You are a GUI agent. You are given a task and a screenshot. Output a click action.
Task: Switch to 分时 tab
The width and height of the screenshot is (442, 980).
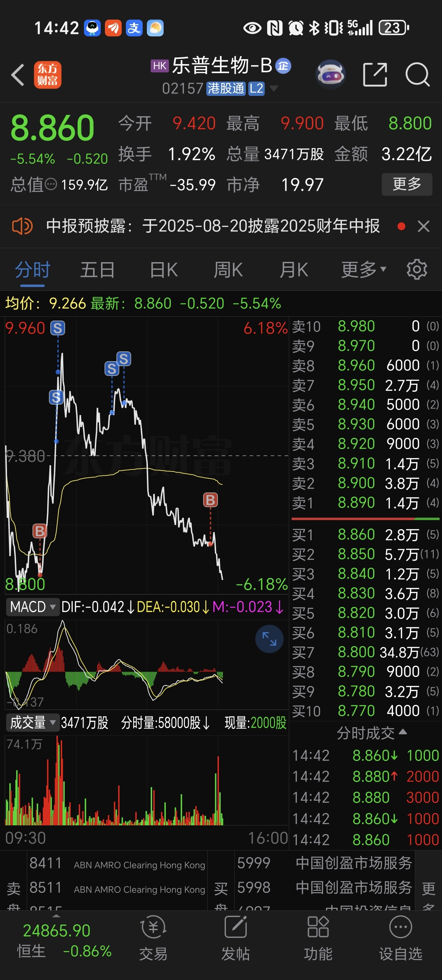(33, 270)
